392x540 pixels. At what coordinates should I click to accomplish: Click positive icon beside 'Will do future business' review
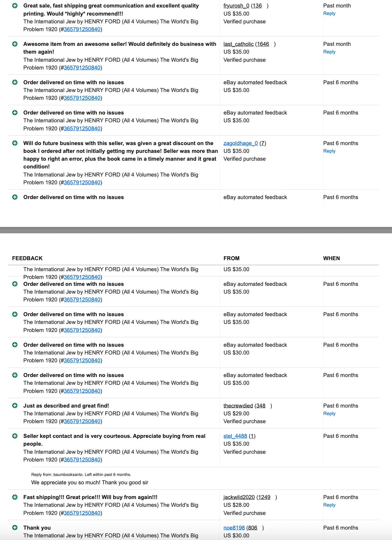(15, 143)
